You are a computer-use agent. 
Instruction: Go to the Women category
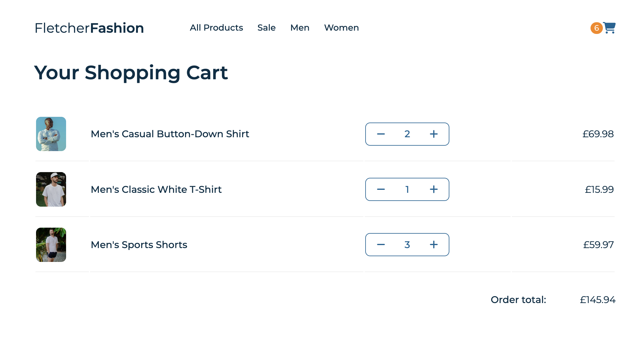tap(341, 28)
